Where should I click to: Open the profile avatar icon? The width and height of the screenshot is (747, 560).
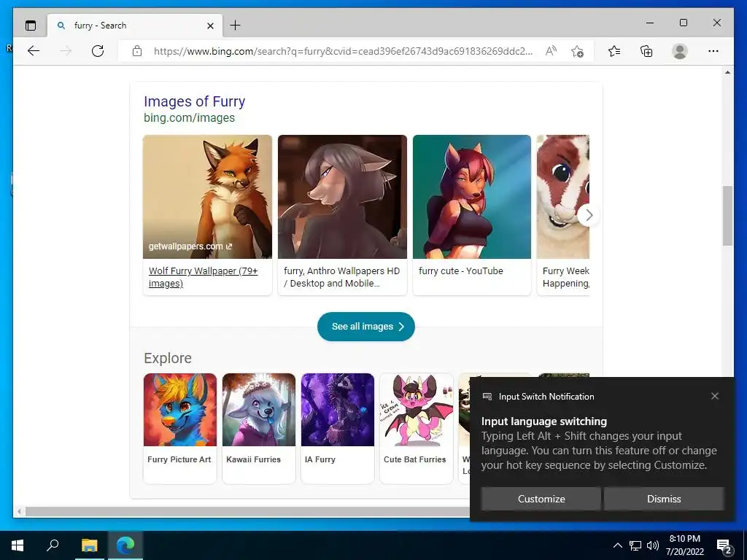tap(680, 51)
